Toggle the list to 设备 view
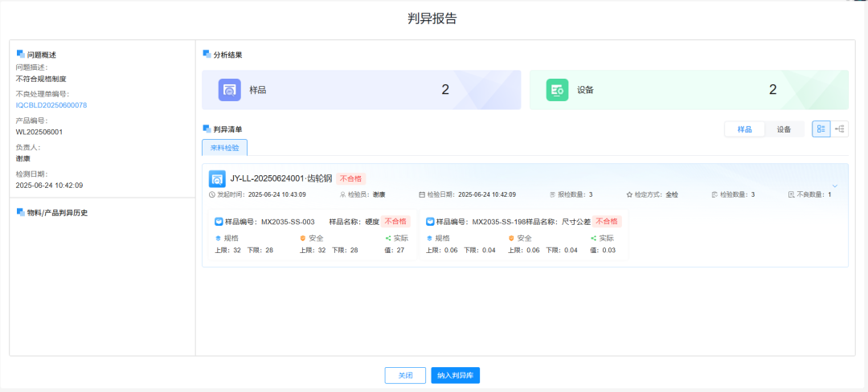868x392 pixels. (x=784, y=129)
